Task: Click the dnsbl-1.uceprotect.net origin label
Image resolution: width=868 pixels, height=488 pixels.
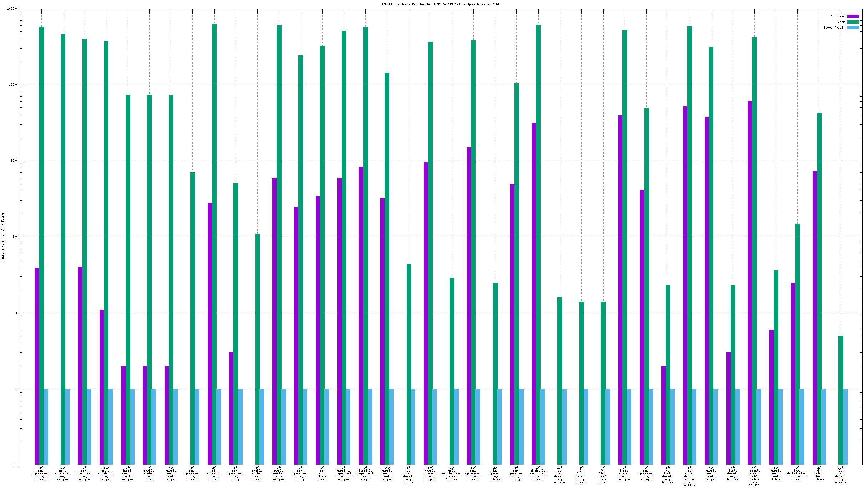Action: [x=344, y=473]
